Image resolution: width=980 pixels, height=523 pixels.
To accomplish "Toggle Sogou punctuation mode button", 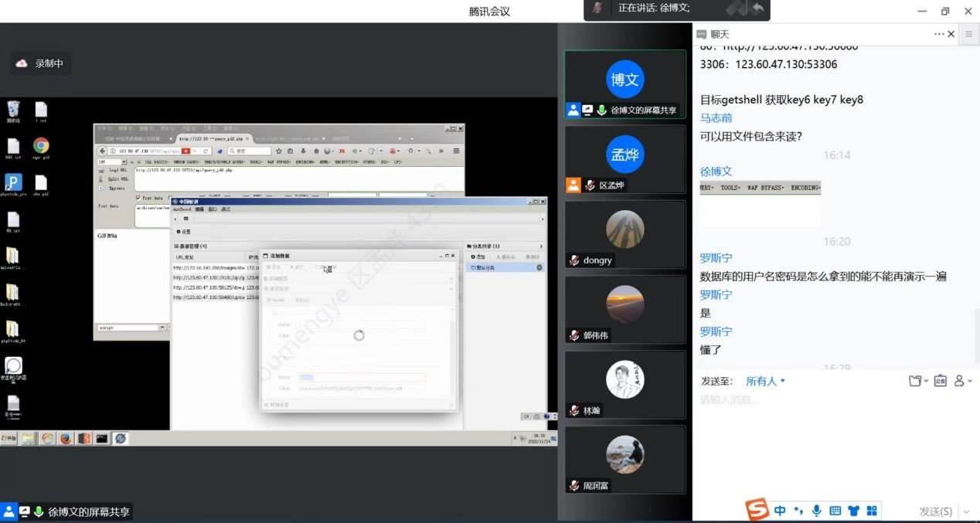I will tap(798, 511).
